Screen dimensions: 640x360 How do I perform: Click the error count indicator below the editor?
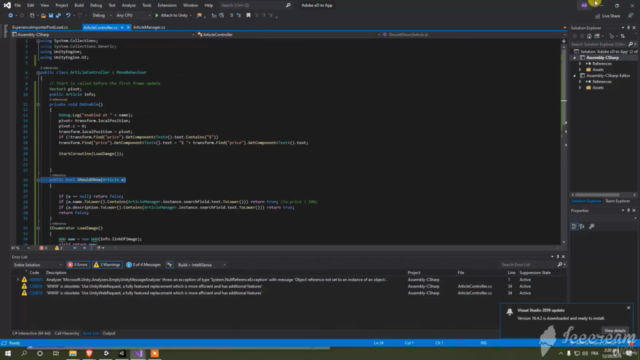43,248
